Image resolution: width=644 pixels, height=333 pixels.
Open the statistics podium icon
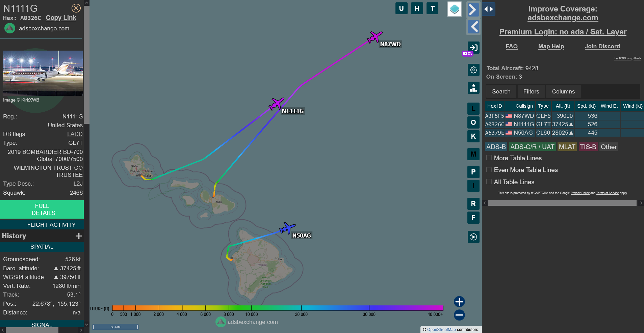[x=473, y=88]
